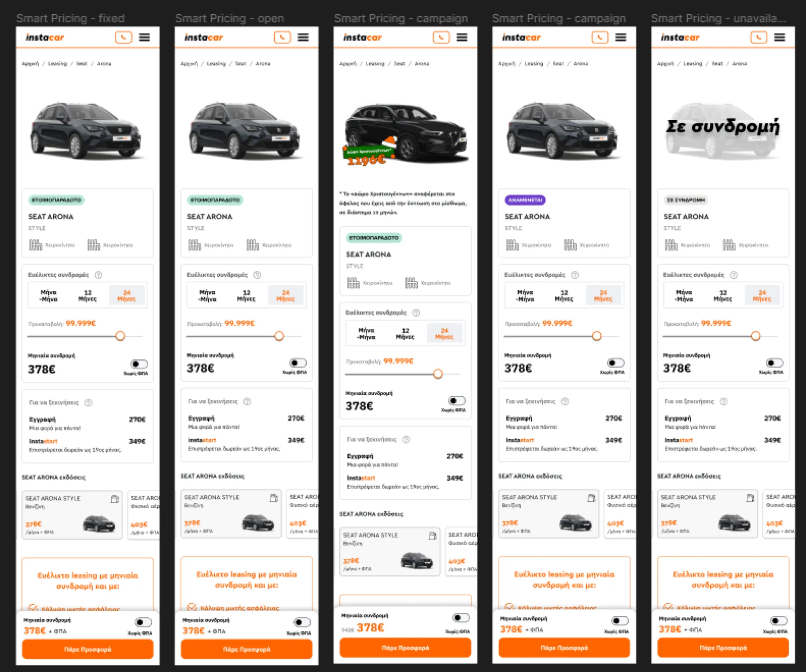Click Πάρε Προσφορά in the ΑΝΑΜΕΝΕΤΑΙ campaign frame
The image size is (806, 672).
tap(564, 648)
